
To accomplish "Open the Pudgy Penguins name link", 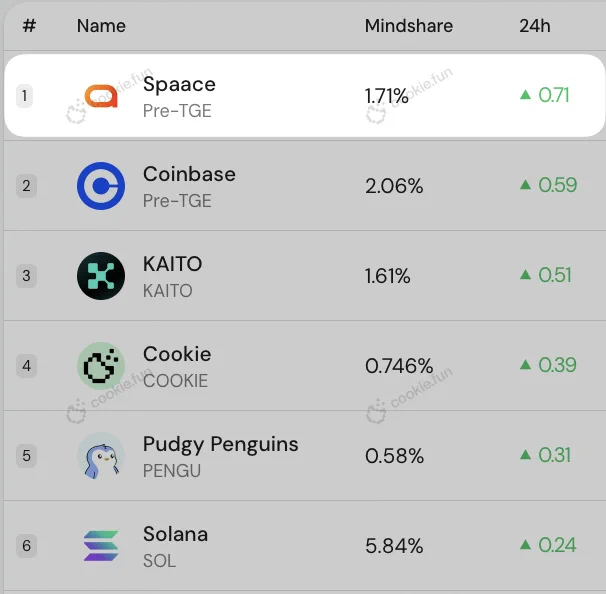I will tap(221, 444).
